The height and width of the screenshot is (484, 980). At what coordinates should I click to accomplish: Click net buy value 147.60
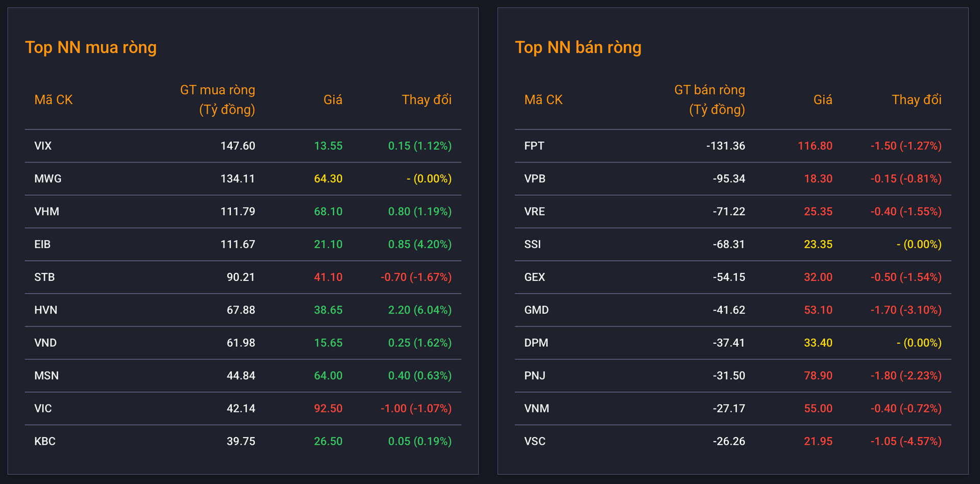[x=238, y=146]
